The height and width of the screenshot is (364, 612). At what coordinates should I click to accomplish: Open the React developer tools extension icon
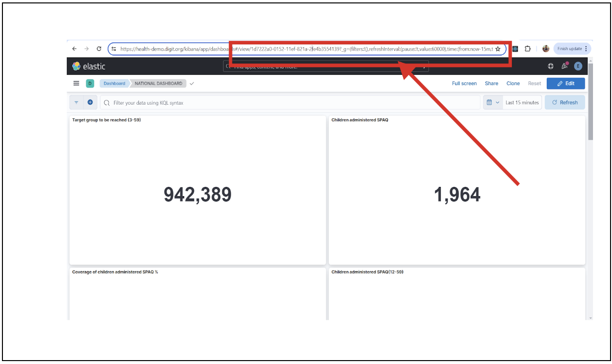coord(515,49)
